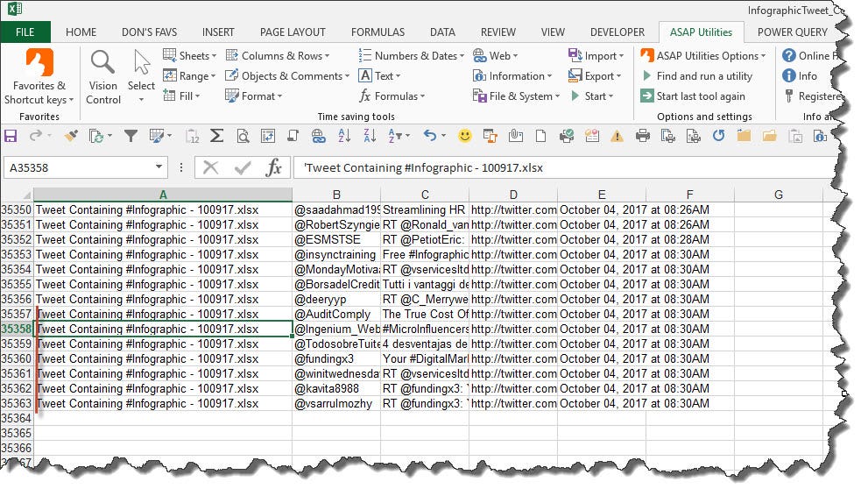The width and height of the screenshot is (868, 496).
Task: Open the Web dropdown menu
Action: pos(496,55)
